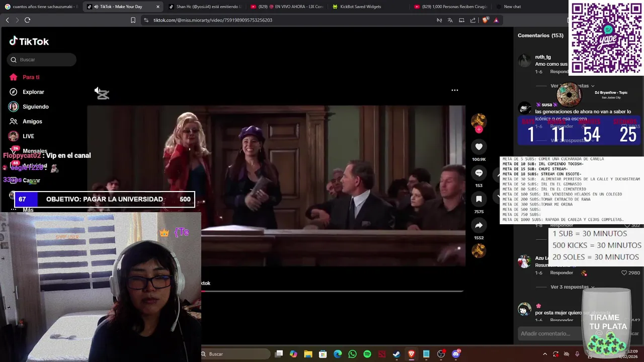Switch to the 1,000 Personas Reciben Cirugía tab
This screenshot has height=362, width=644.
(450, 7)
